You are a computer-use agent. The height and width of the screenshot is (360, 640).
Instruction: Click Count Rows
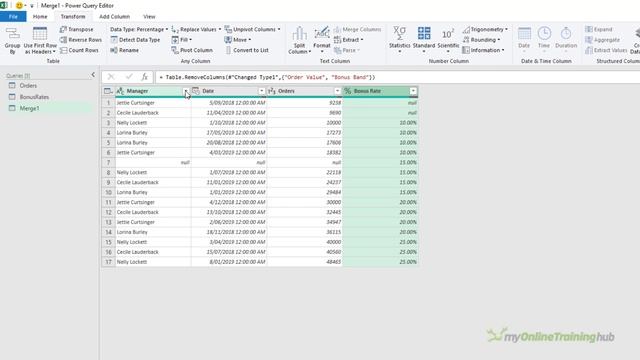click(x=79, y=50)
